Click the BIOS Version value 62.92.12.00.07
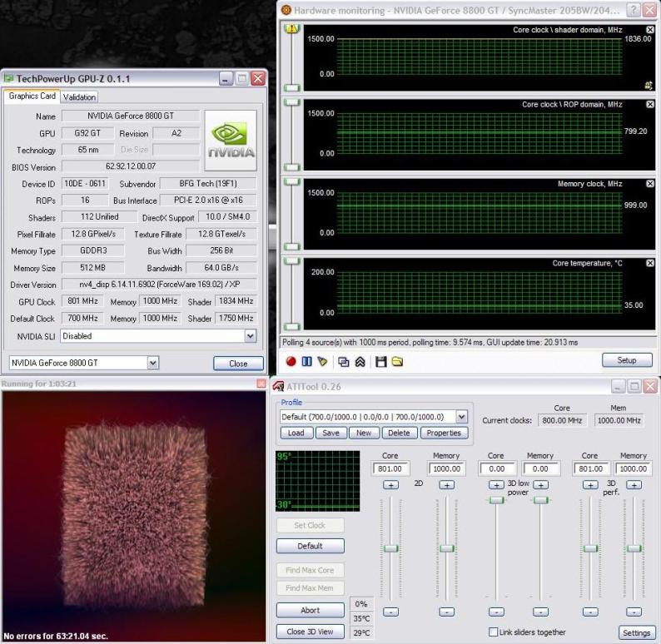This screenshot has height=644, width=661. 131,166
